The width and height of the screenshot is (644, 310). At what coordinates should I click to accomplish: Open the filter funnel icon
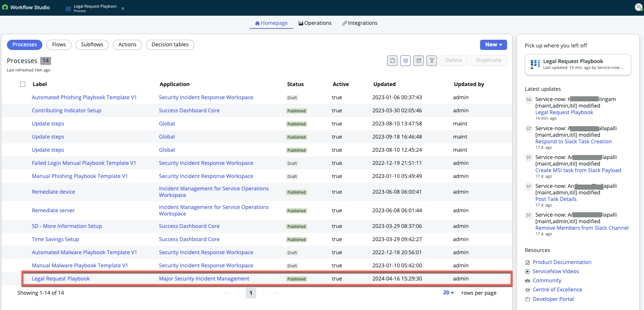coord(432,61)
